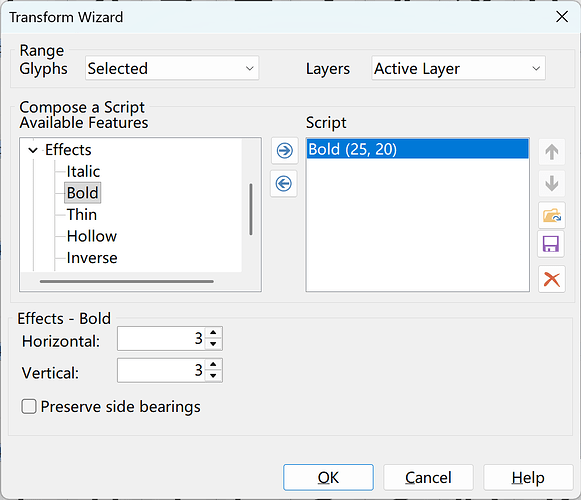Image resolution: width=581 pixels, height=500 pixels.
Task: Open a saved script file
Action: [552, 215]
